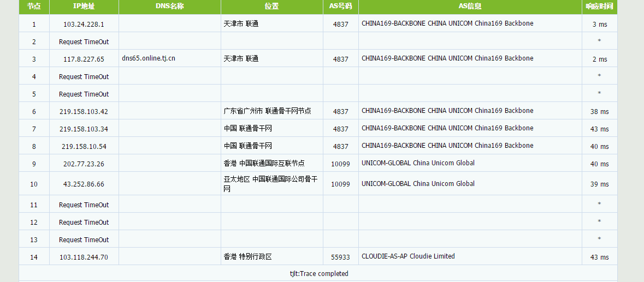Select IP address 219.158.103.34
This screenshot has width=644, height=282.
click(x=84, y=129)
